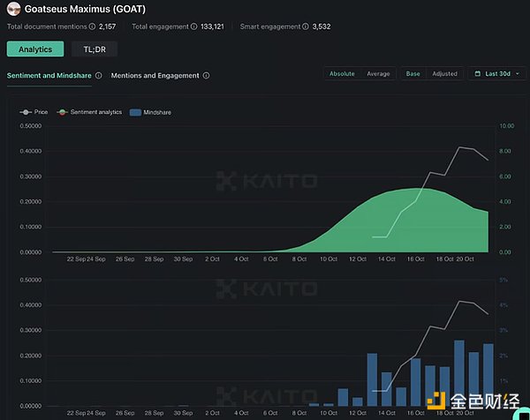Select the Adjusted data option
The image size is (530, 420).
pyautogui.click(x=444, y=73)
